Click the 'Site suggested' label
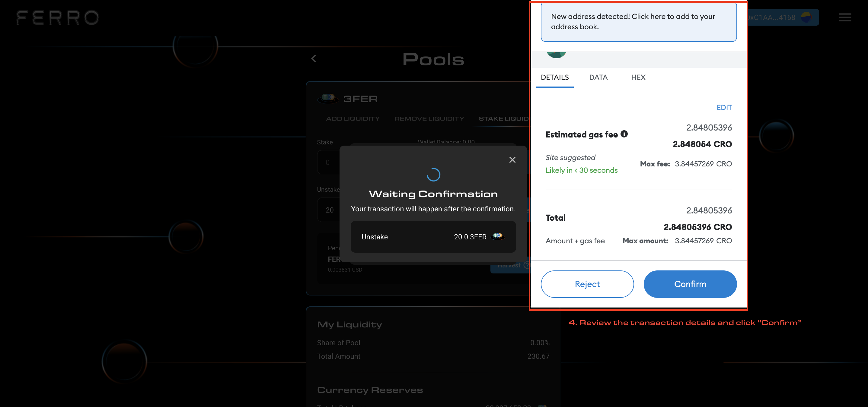Screen dimensions: 868x407 coord(570,158)
